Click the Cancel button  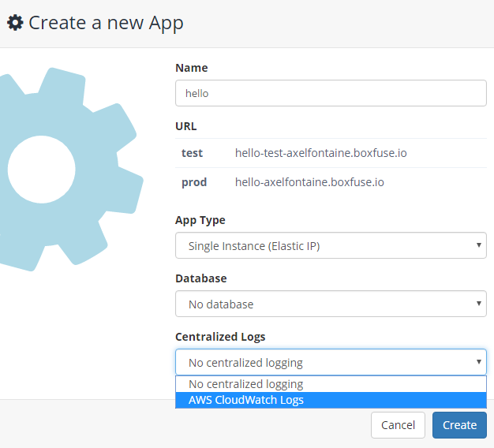click(398, 425)
